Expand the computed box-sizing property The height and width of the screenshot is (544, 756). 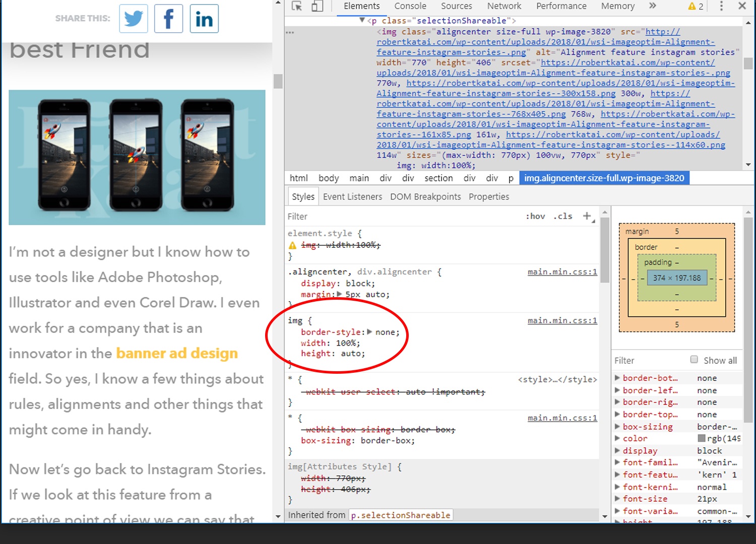coord(617,427)
